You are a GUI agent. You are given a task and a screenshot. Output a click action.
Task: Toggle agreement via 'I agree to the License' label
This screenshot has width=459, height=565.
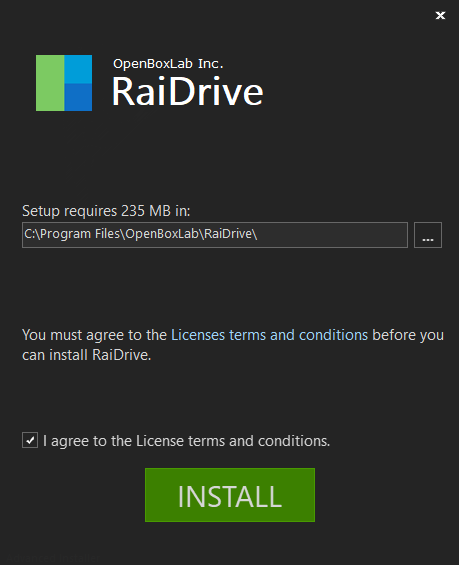[186, 441]
